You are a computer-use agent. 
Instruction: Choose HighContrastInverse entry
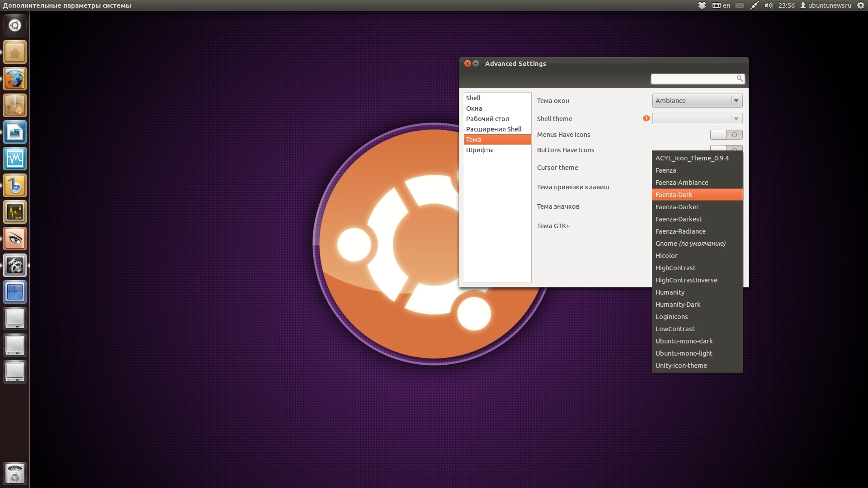(x=697, y=280)
